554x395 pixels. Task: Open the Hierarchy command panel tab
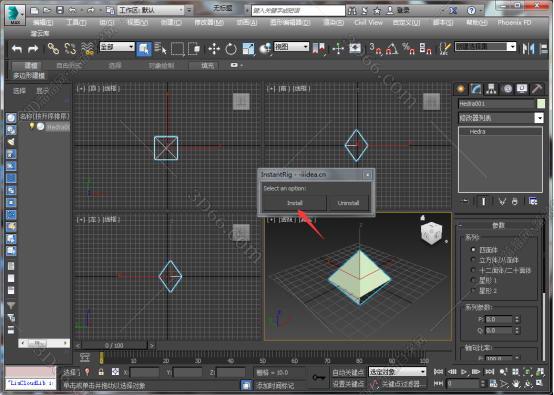(491, 89)
